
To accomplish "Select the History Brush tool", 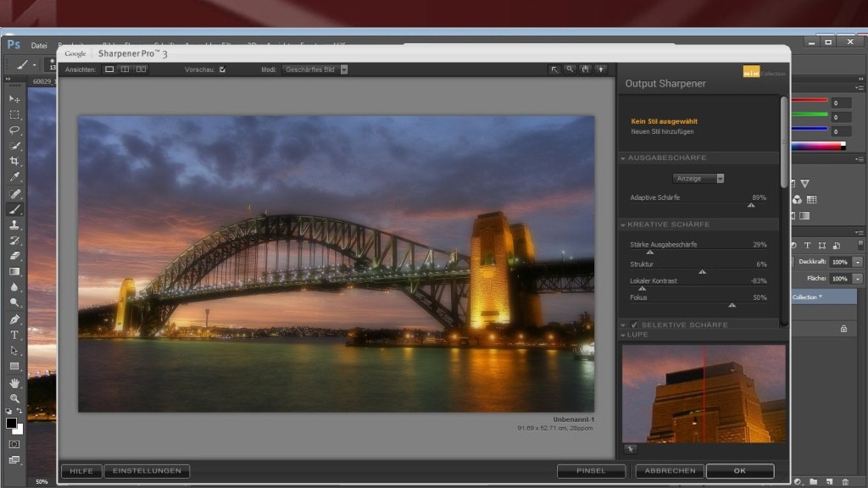I will coord(14,240).
